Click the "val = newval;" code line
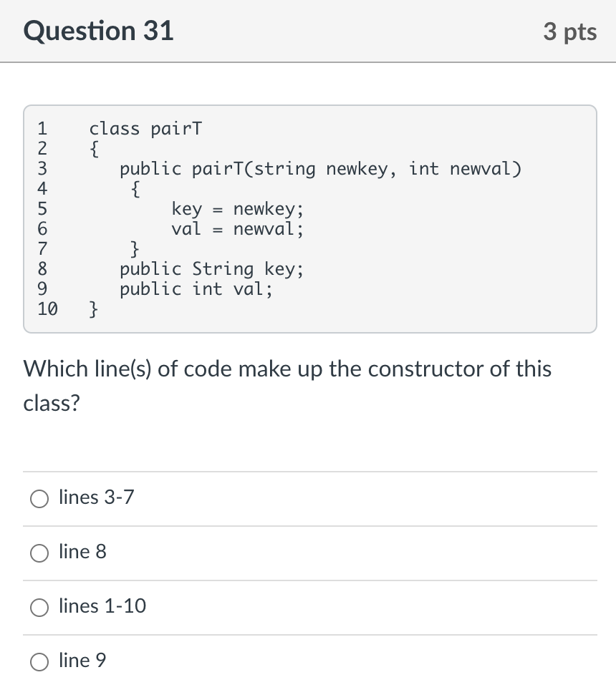The image size is (616, 700). click(x=236, y=229)
